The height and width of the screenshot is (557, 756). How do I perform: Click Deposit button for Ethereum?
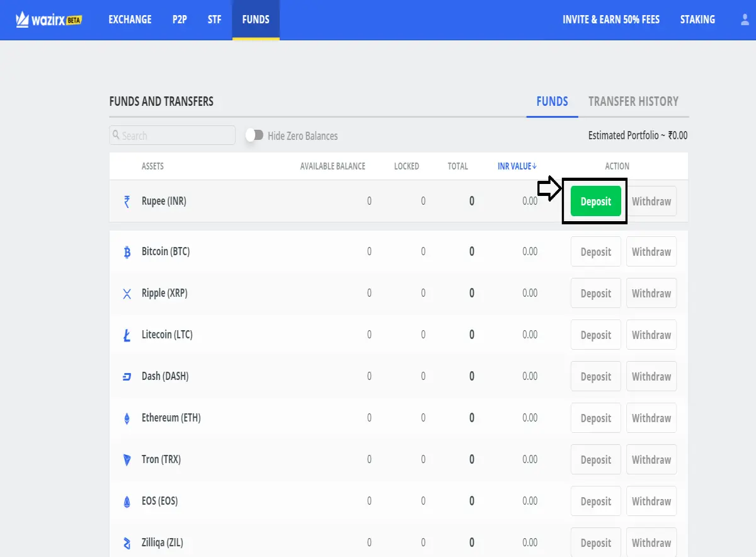[596, 418]
